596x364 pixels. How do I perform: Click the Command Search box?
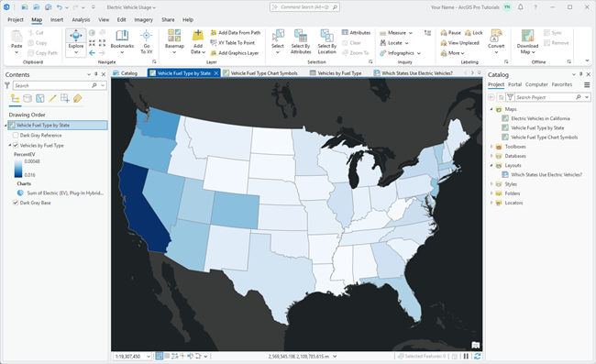point(304,7)
